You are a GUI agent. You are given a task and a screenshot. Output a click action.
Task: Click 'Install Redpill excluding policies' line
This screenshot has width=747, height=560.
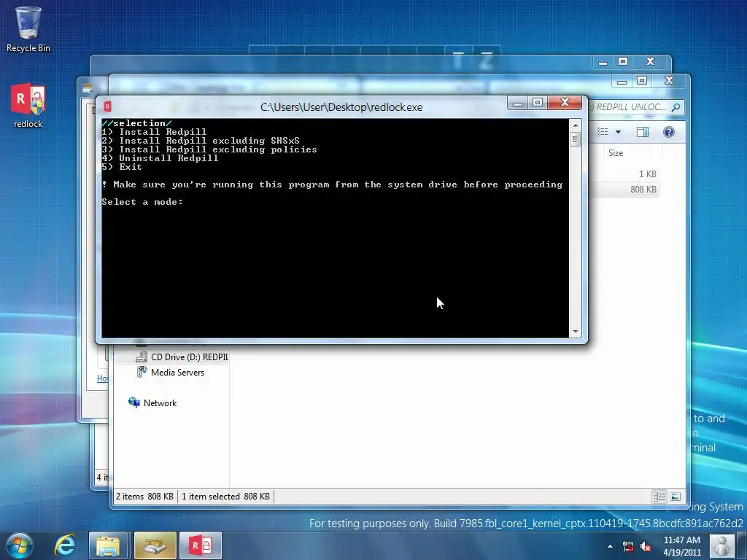point(209,149)
